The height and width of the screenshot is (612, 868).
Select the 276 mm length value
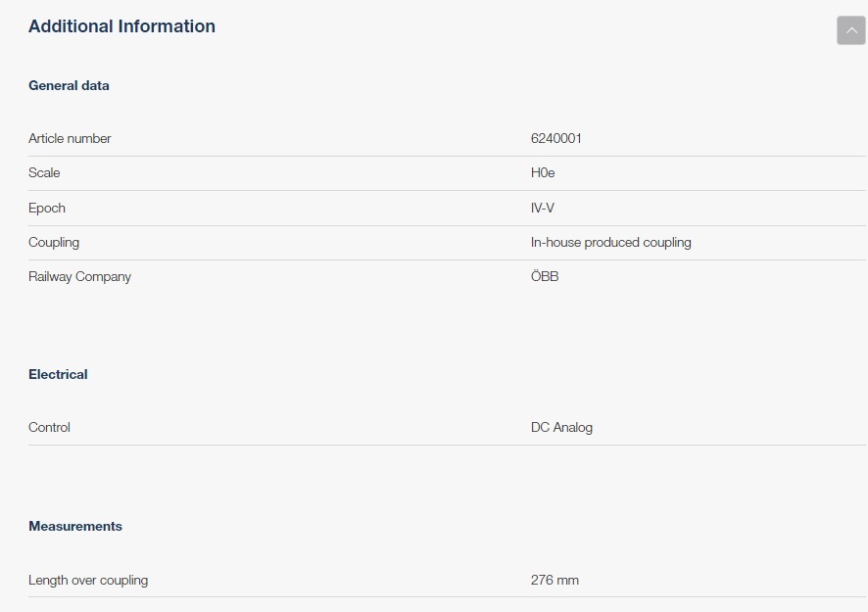point(555,581)
